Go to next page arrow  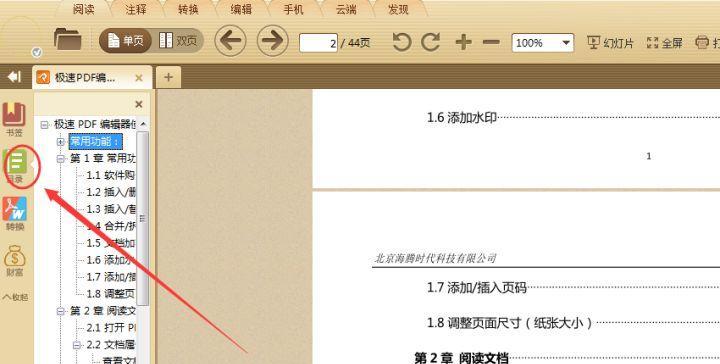(272, 41)
